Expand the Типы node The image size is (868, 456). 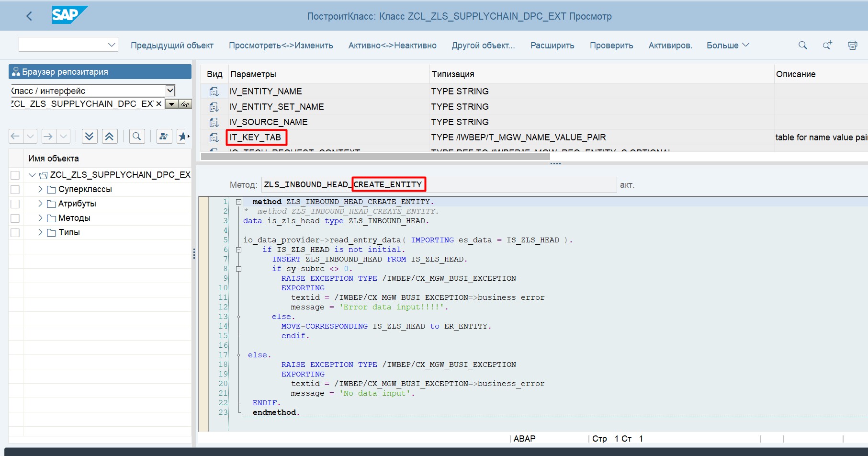[x=40, y=232]
